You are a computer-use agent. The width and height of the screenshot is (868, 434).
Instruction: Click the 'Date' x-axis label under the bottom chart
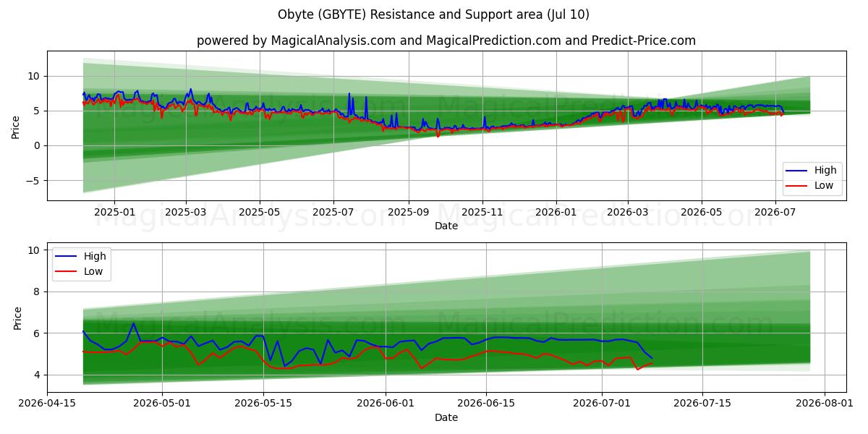coord(446,417)
